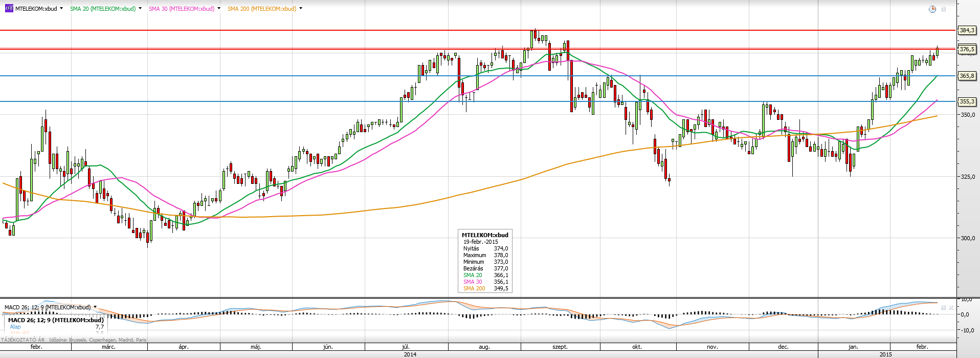Click the TÁJÉKOZTATÓ ÁR status text
Screen dimensions: 980x358
pos(23,340)
